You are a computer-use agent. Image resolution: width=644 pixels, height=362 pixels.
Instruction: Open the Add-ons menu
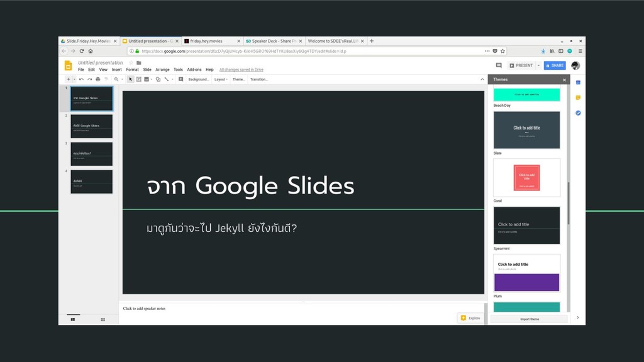(194, 70)
